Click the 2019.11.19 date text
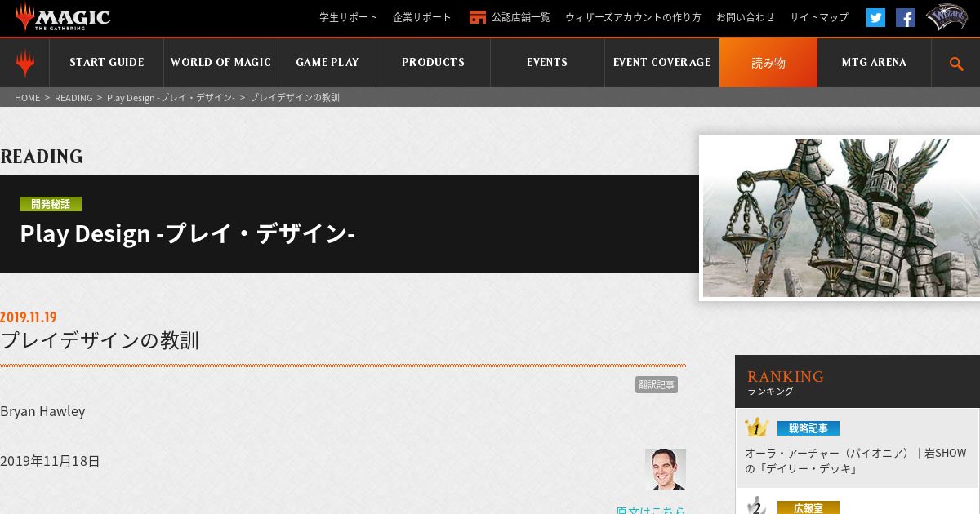Image resolution: width=980 pixels, height=514 pixels. click(29, 317)
